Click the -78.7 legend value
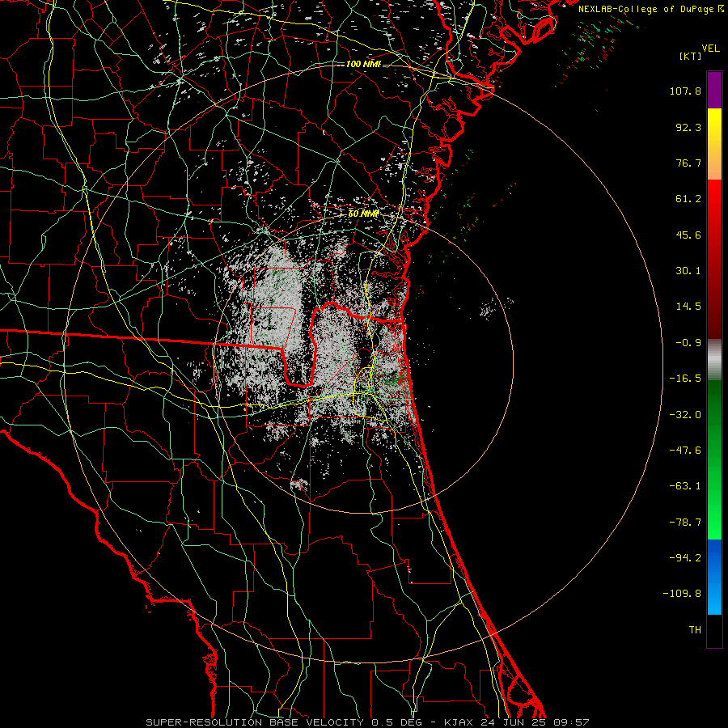The image size is (728, 728). click(x=685, y=523)
